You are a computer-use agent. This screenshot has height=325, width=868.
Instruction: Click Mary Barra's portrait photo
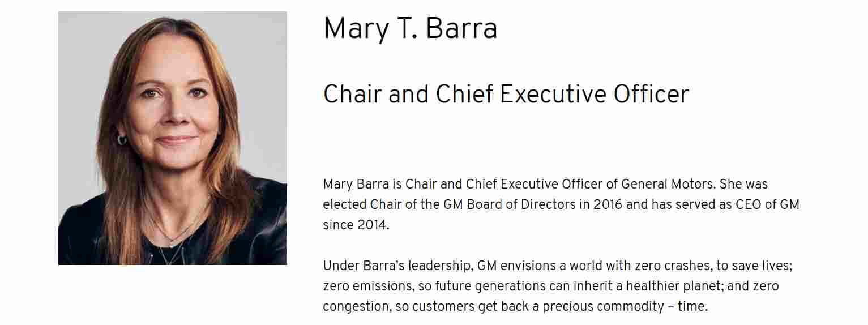tap(173, 138)
